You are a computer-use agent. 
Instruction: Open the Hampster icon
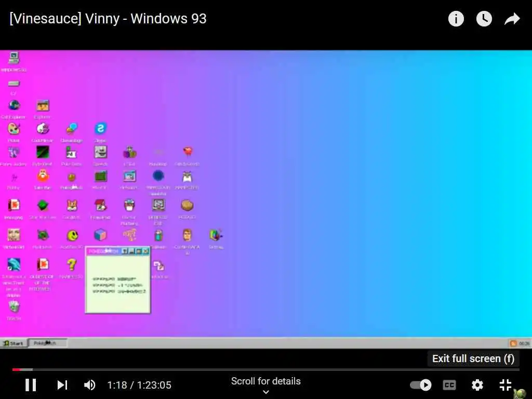tap(187, 177)
